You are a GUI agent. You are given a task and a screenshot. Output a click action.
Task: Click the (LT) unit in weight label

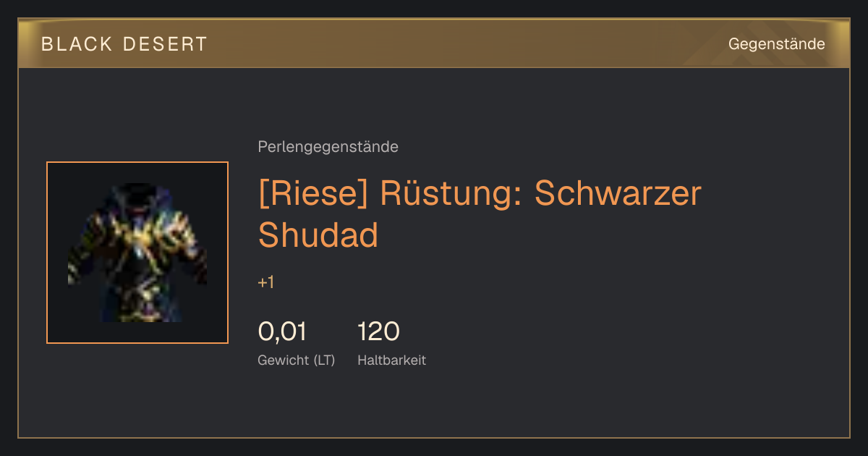coord(324,360)
